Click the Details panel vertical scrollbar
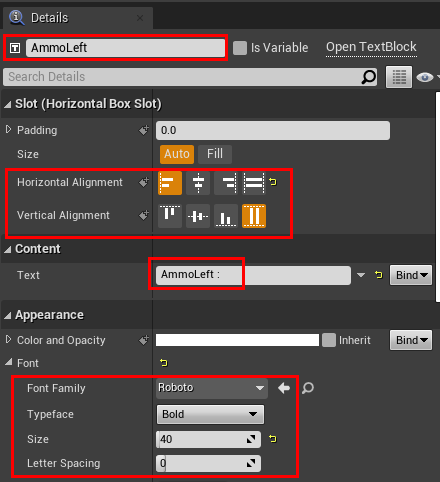The height and width of the screenshot is (482, 440). [x=438, y=197]
